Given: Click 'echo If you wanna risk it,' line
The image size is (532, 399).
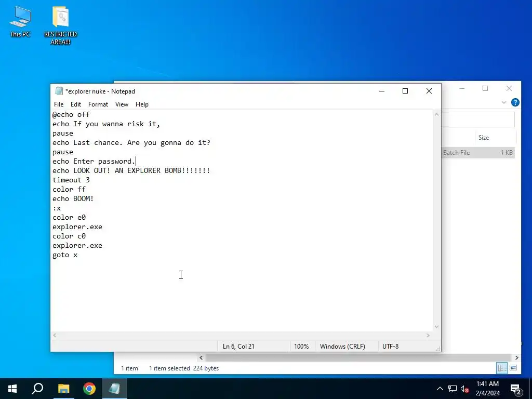Looking at the screenshot, I should pyautogui.click(x=106, y=124).
